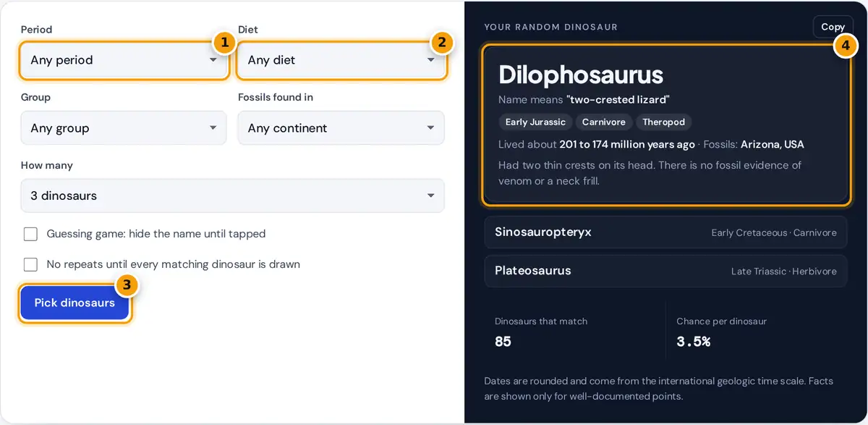Click the "Early Cretaceous · Carnivore" label
The height and width of the screenshot is (425, 868).
pos(774,232)
